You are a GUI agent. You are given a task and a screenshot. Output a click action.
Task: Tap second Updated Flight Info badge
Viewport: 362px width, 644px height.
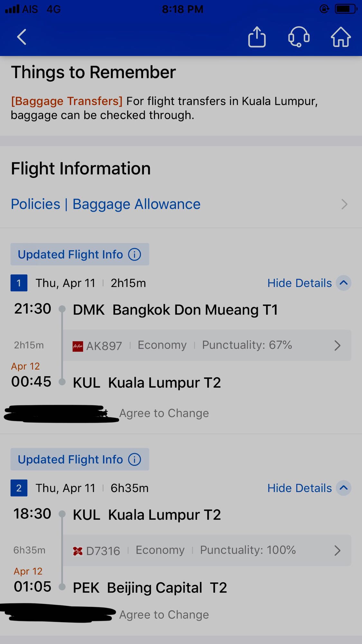click(80, 459)
